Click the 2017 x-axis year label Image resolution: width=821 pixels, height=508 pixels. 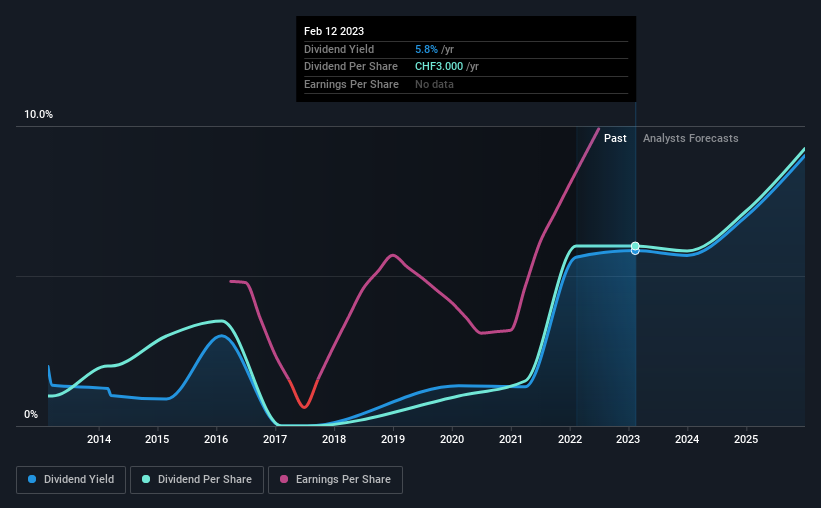[x=275, y=439]
